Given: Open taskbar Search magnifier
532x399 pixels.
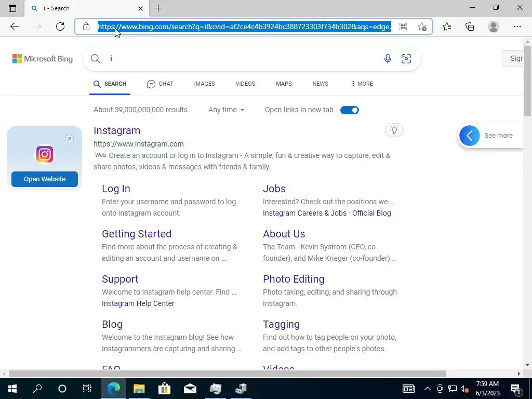Looking at the screenshot, I should click(37, 389).
